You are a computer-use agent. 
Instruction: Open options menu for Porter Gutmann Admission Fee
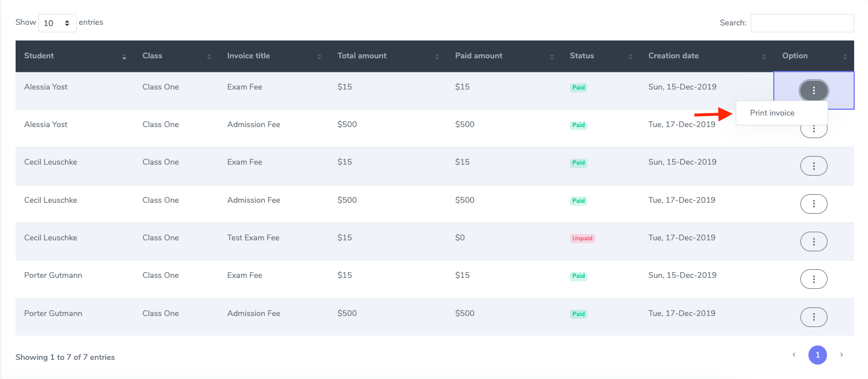(814, 317)
